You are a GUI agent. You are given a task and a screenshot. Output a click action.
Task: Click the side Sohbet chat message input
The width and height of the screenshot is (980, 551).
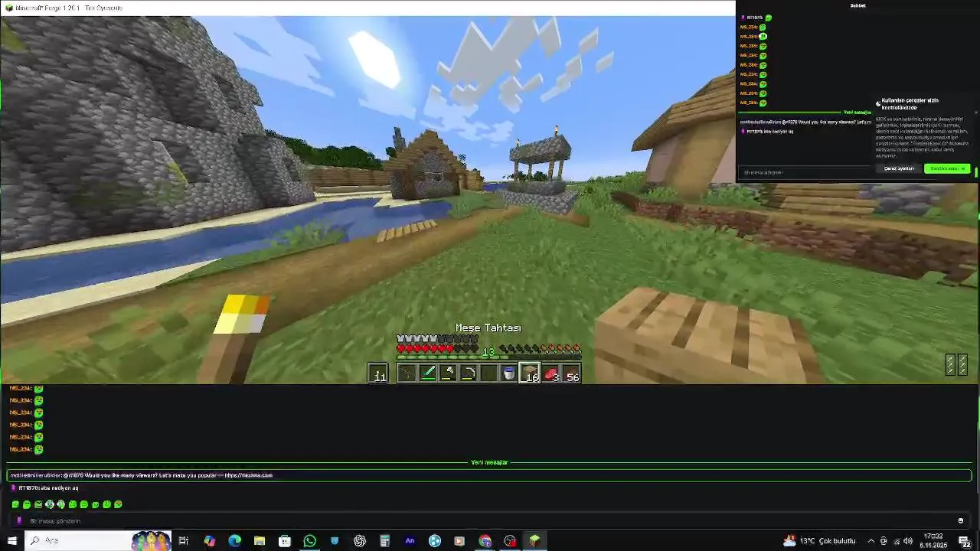pos(804,172)
